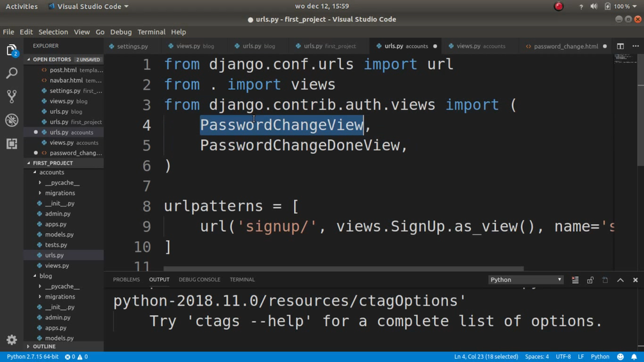Clear the output panel
644x362 pixels.
click(575, 280)
